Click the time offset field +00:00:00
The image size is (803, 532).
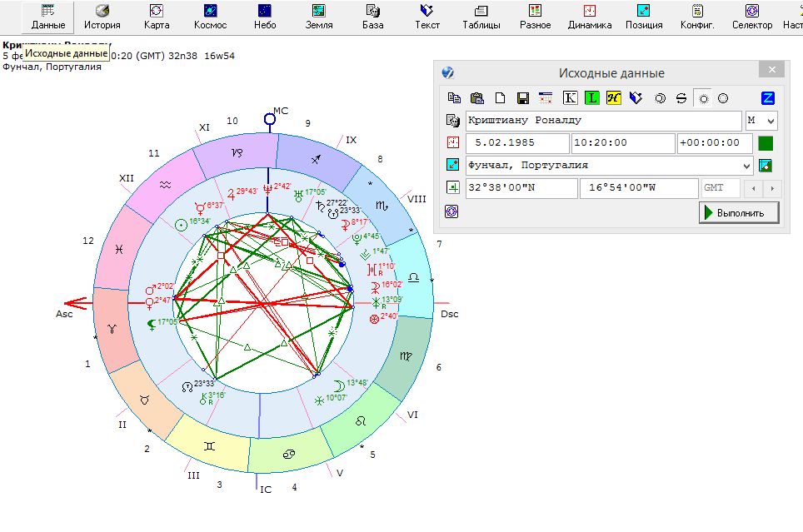[x=715, y=143]
